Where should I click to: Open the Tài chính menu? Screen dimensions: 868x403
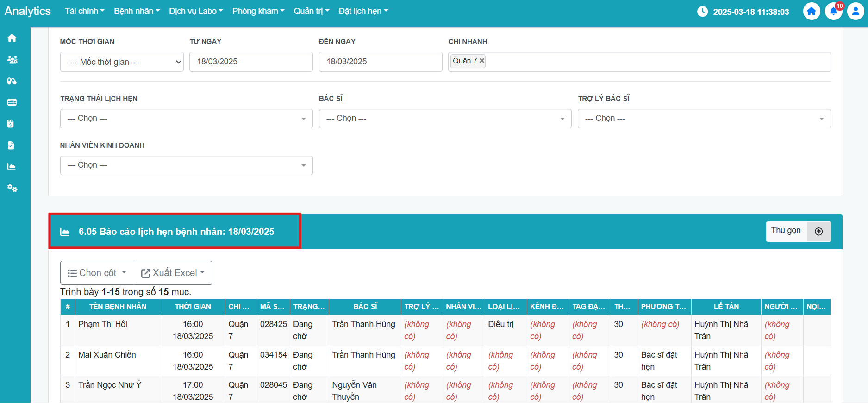84,11
